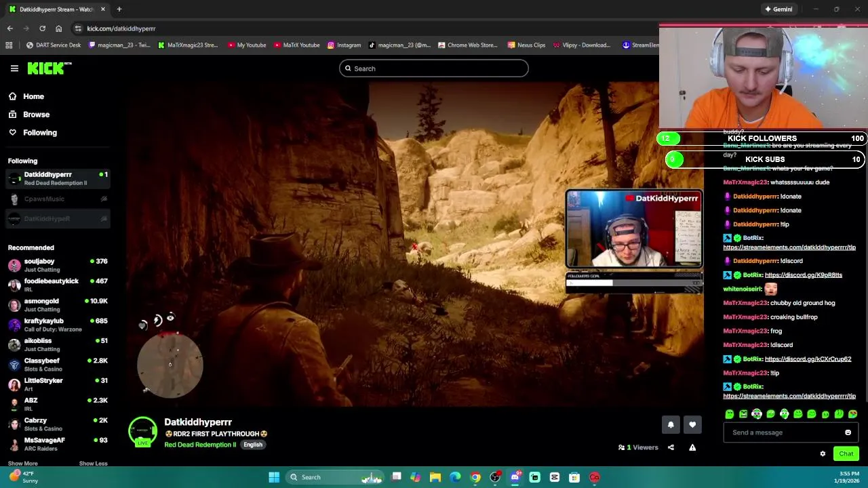868x488 pixels.
Task: Open the LittleStryker Art channel
Action: [x=58, y=384]
